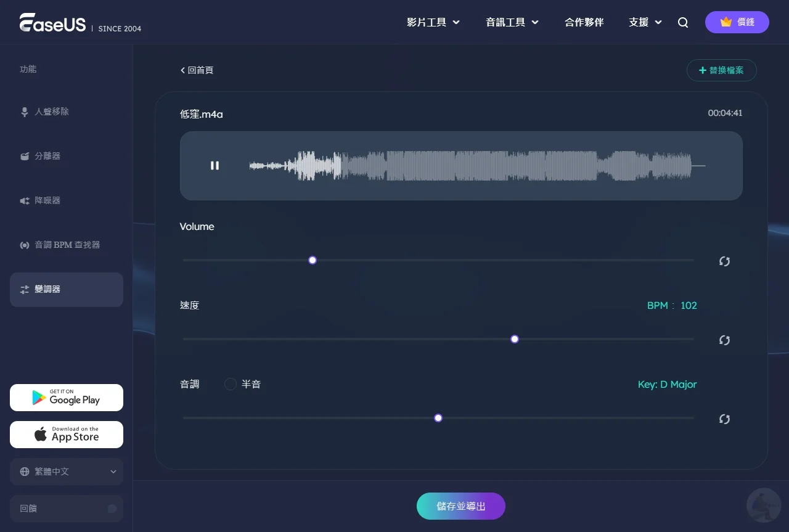The height and width of the screenshot is (532, 789).
Task: Reset the 速度 speed slider
Action: (x=724, y=340)
